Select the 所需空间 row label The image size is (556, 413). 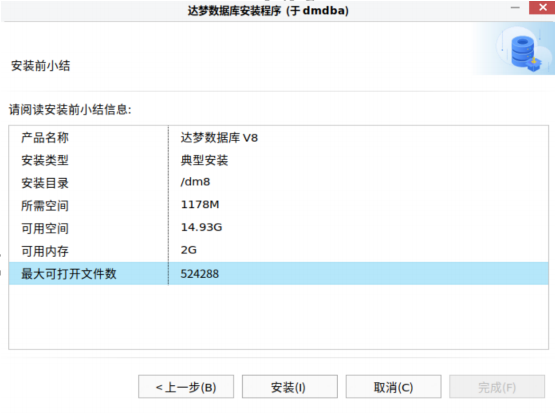point(45,206)
